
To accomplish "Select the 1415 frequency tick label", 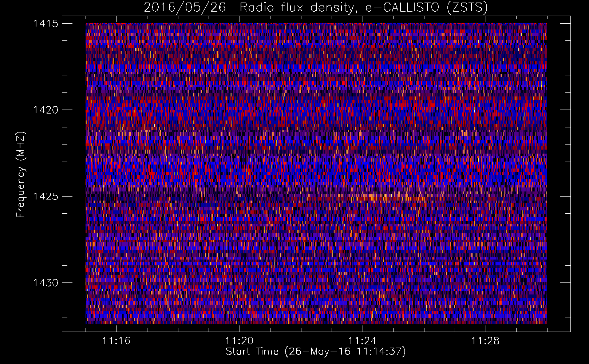I will [46, 24].
